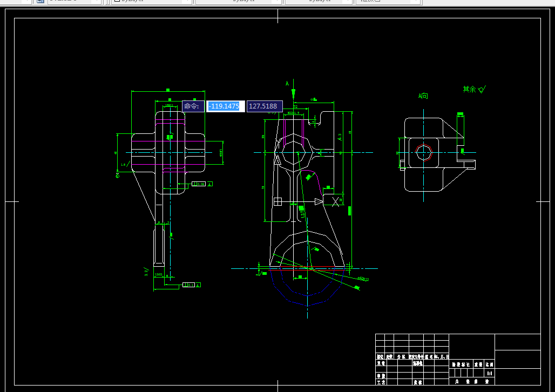
Task: Select the 重量 title block cell
Action: pyautogui.click(x=478, y=364)
